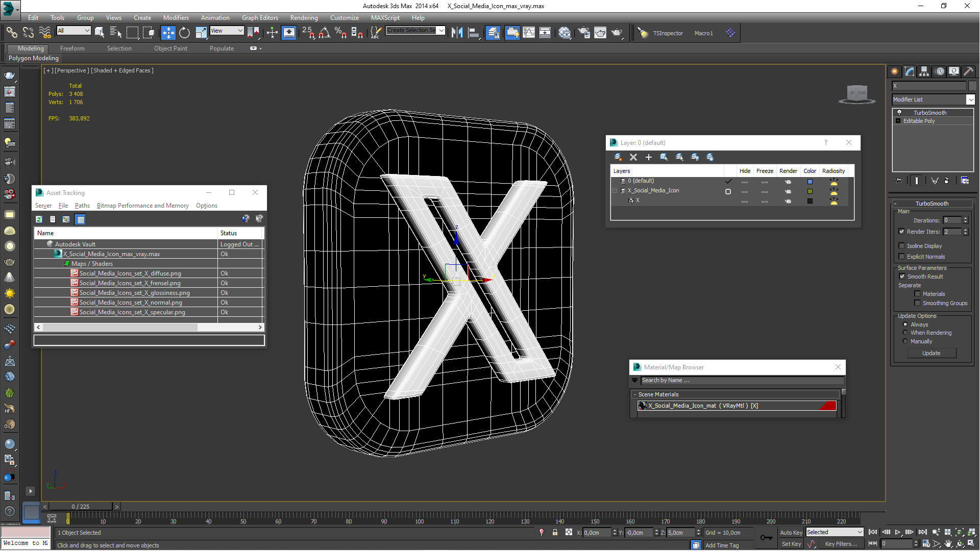This screenshot has height=551, width=980.
Task: Click Delete Layer icon in Layer dialog
Action: [633, 157]
